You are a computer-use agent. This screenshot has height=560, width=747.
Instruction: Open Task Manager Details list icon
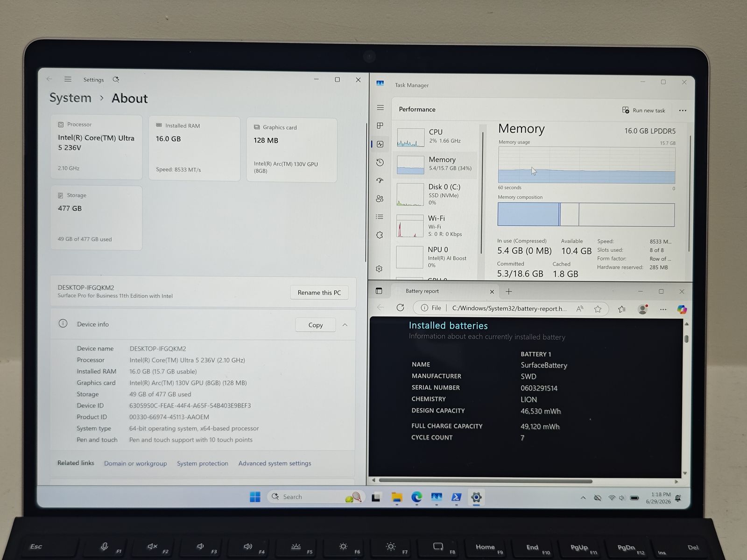coord(380,217)
